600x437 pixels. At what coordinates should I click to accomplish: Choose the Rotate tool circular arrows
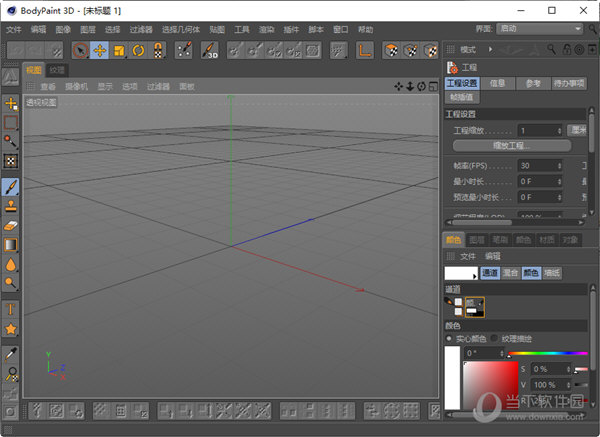point(138,51)
